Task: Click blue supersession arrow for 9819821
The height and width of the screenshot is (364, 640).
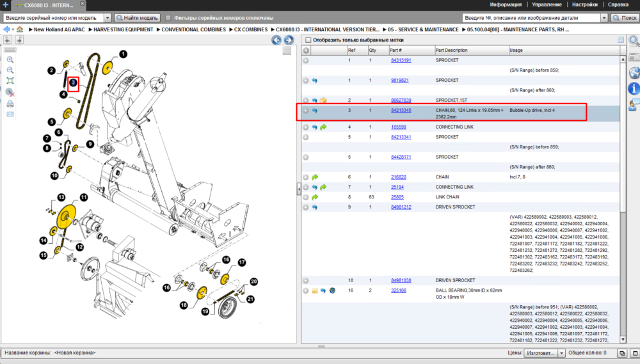Action: pyautogui.click(x=314, y=81)
